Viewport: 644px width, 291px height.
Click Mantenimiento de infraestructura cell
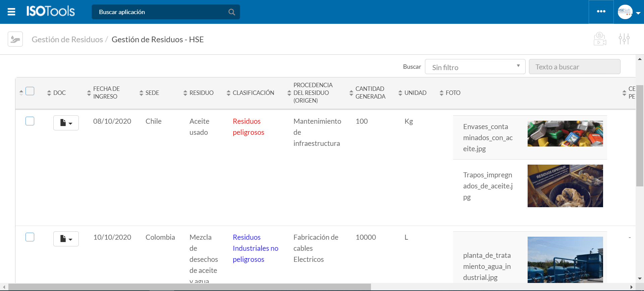click(317, 132)
